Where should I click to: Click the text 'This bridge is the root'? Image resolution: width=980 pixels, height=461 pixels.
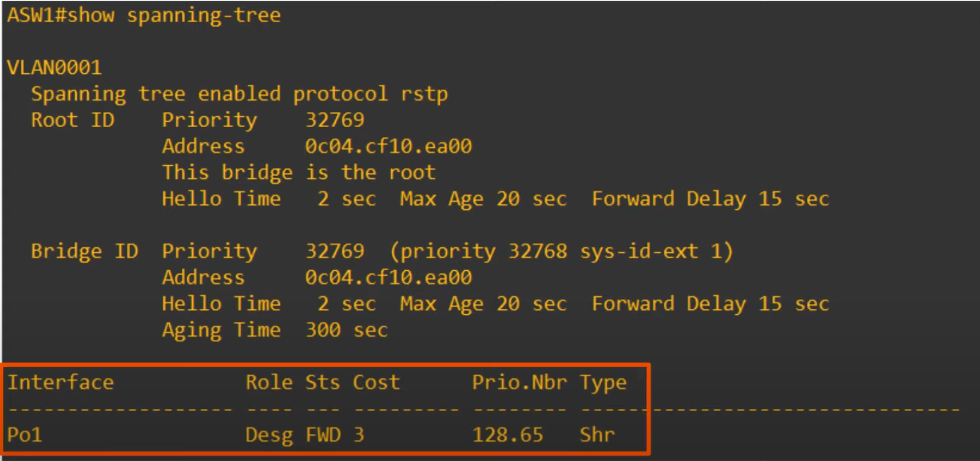point(299,173)
